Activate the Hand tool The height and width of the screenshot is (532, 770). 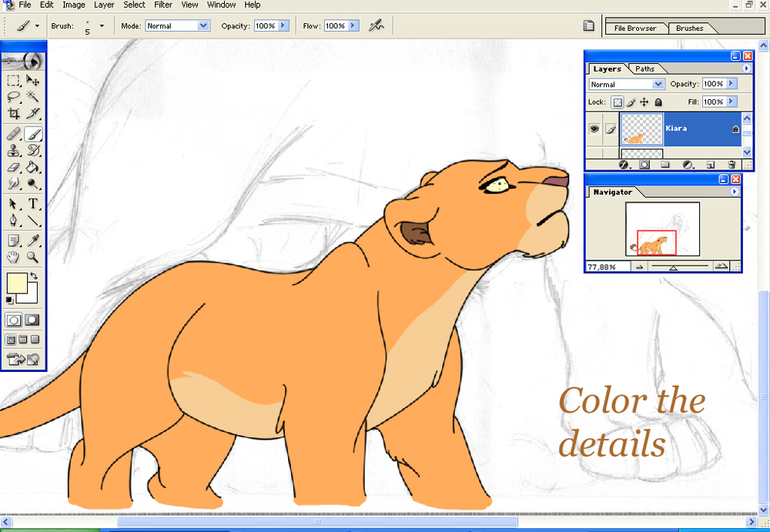[x=14, y=257]
